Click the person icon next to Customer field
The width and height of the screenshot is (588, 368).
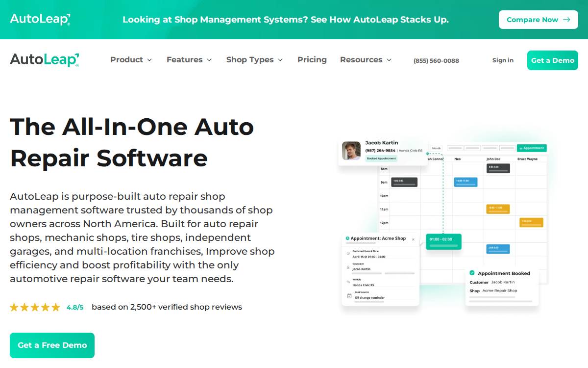pos(348,267)
